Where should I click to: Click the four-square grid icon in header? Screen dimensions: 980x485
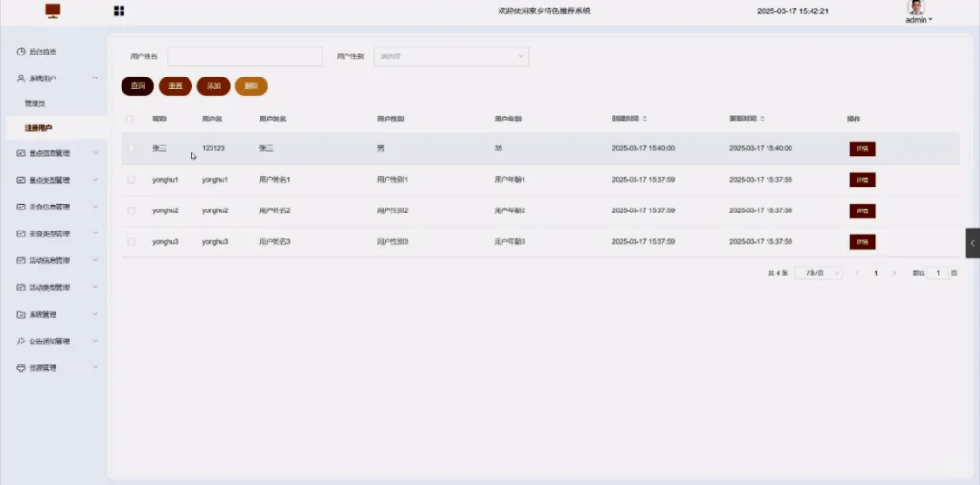pyautogui.click(x=119, y=11)
